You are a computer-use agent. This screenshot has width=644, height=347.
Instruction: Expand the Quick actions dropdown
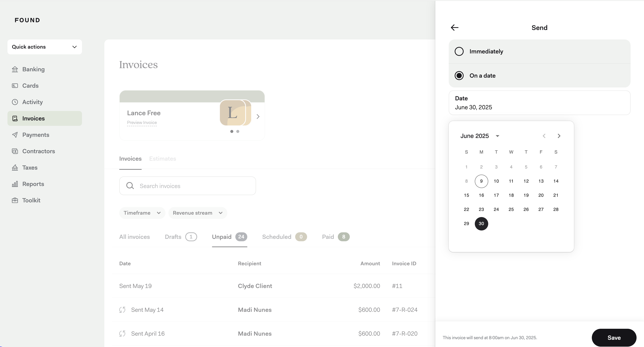coord(45,47)
